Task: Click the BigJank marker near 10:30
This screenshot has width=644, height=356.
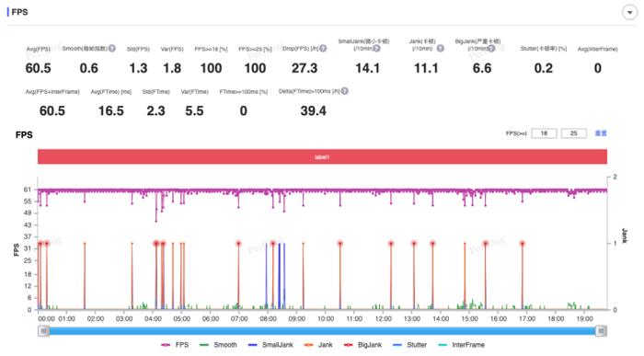Action: pyautogui.click(x=340, y=244)
